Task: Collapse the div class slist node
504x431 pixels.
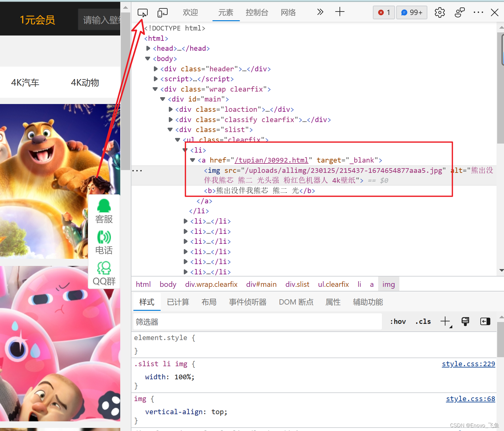Action: pos(170,130)
